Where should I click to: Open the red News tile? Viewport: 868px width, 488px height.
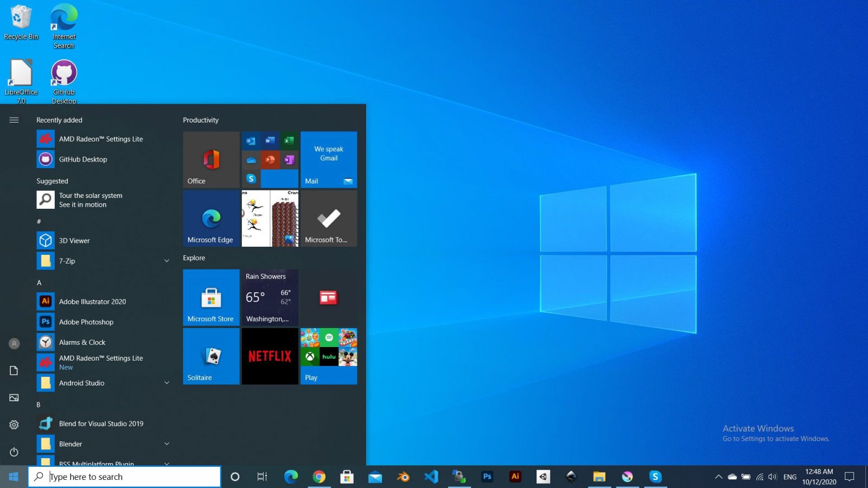[x=329, y=298]
